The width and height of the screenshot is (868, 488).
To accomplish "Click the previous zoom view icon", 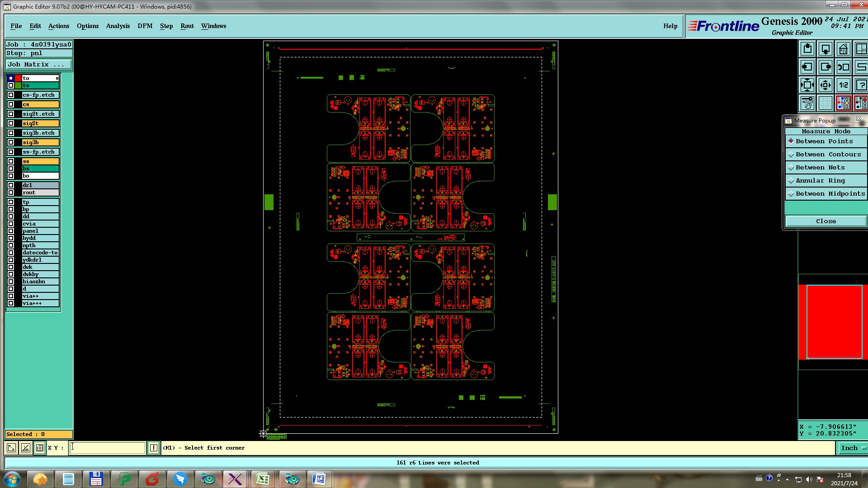I will pos(843,67).
